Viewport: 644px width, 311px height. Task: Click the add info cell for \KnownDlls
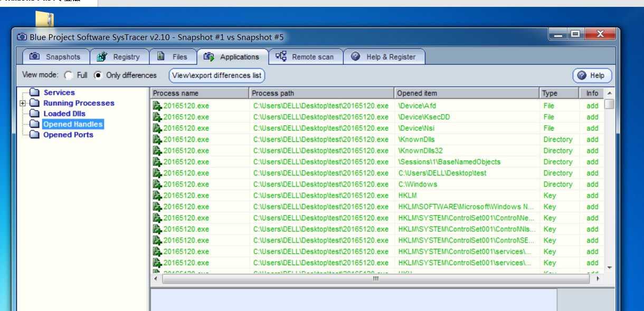tap(592, 140)
